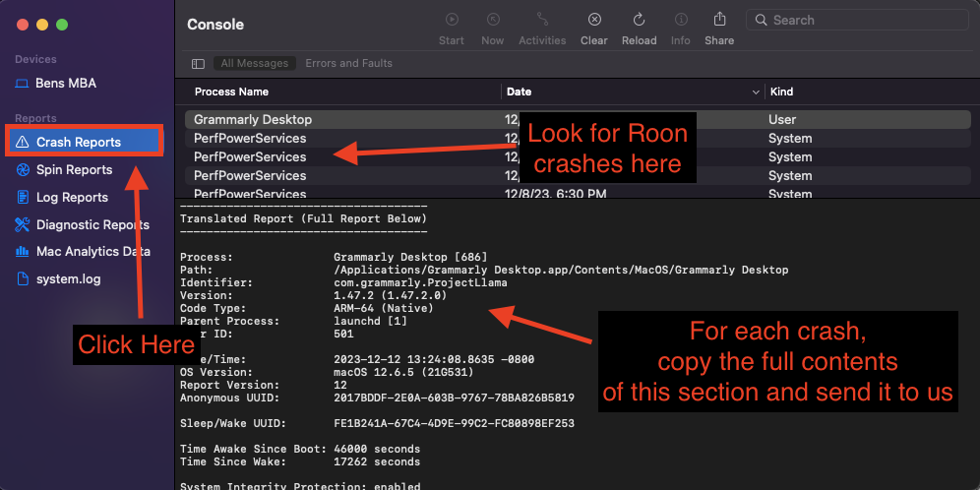Click the Anonymous UUID value
Screen dimensions: 980x490
(x=454, y=398)
